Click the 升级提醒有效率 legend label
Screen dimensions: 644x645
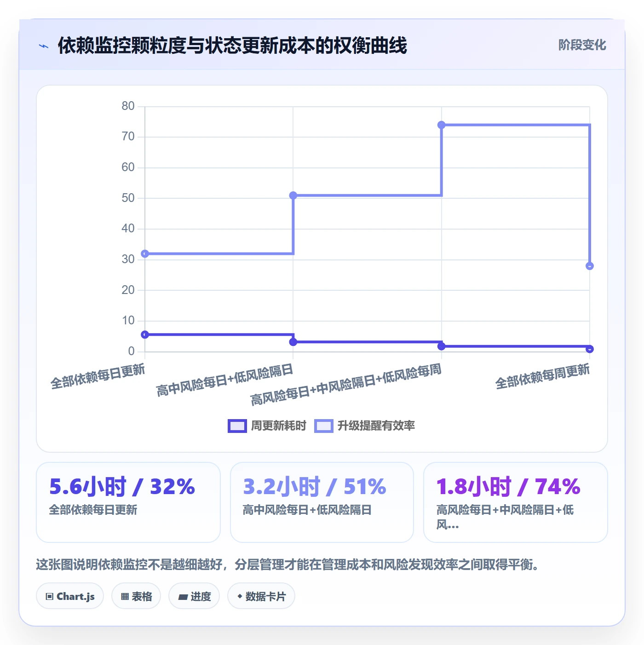pyautogui.click(x=376, y=426)
